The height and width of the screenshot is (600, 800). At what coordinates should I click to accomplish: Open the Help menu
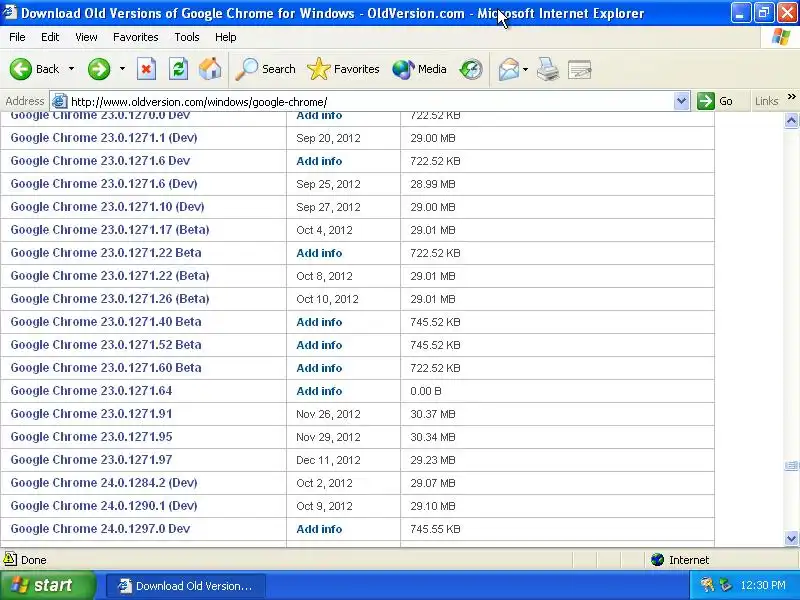pos(226,37)
